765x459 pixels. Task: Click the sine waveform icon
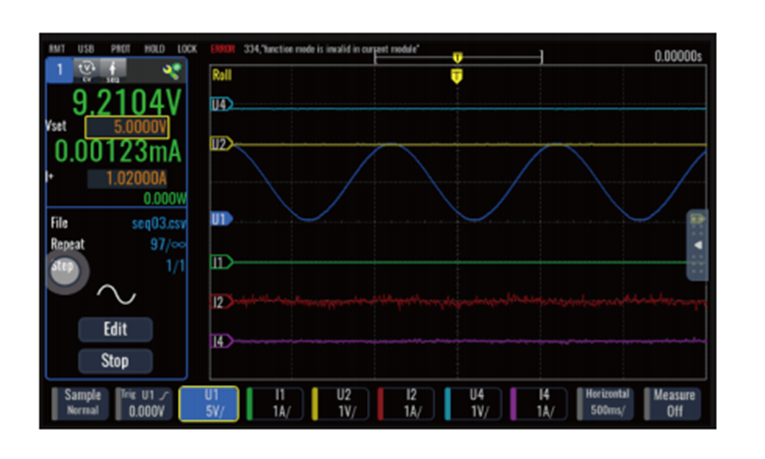115,294
